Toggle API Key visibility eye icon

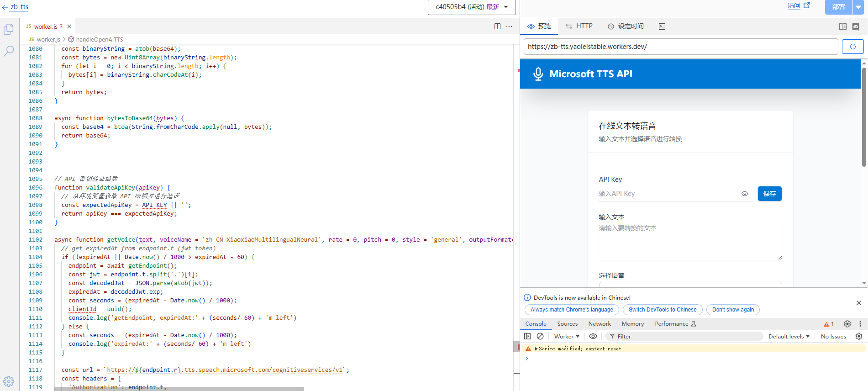[x=745, y=194]
